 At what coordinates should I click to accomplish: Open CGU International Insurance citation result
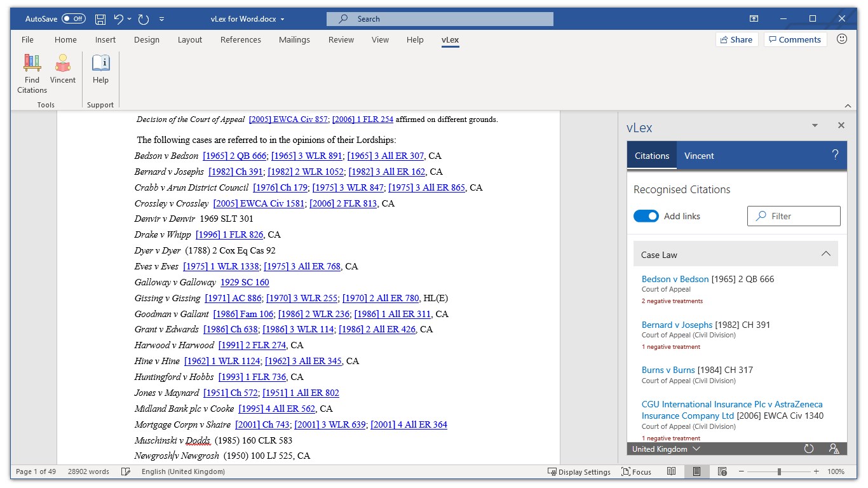tap(732, 410)
